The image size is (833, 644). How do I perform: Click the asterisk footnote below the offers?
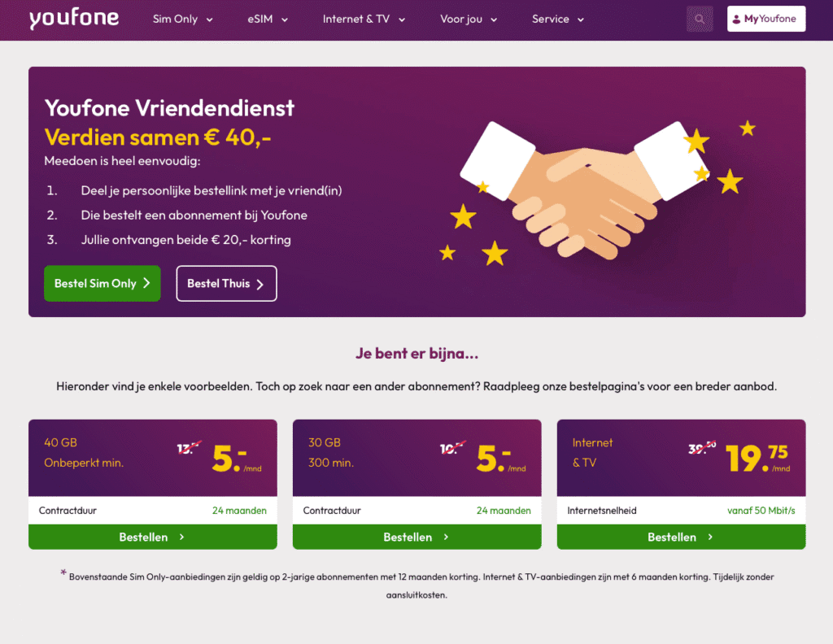[x=63, y=575]
